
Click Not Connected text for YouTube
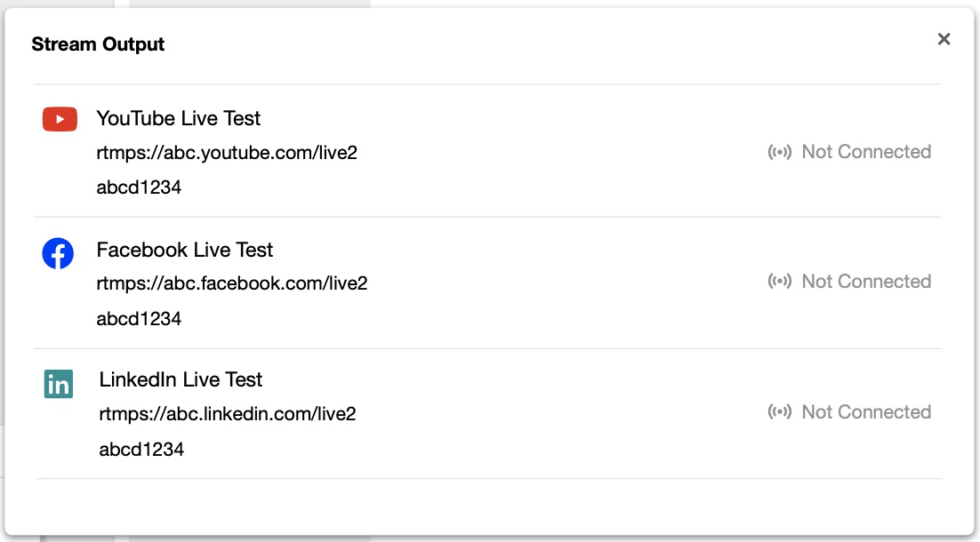(866, 152)
